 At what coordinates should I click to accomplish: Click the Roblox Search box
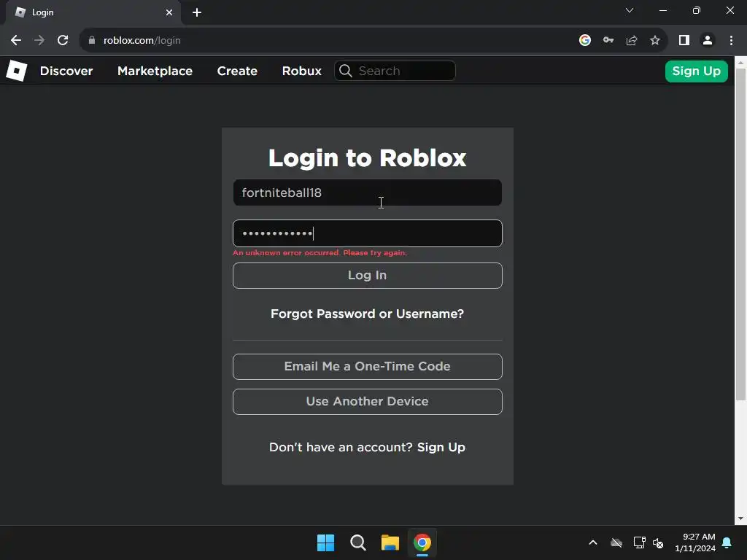point(395,71)
